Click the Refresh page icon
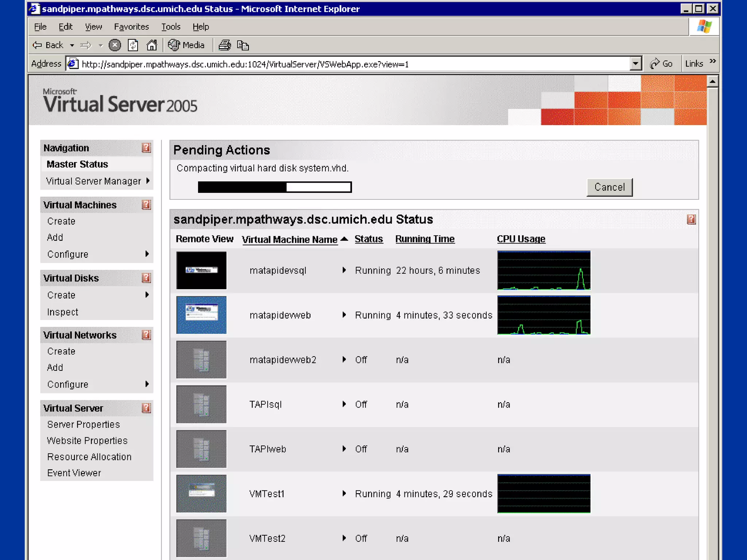The width and height of the screenshot is (747, 560). [133, 45]
